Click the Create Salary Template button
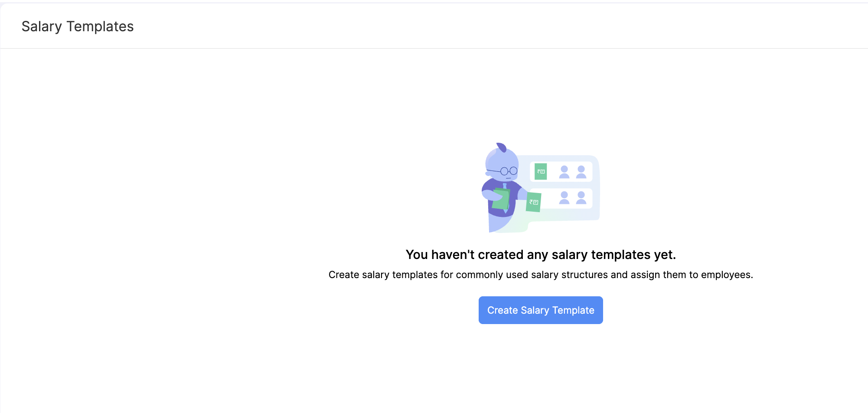The image size is (868, 413). click(x=540, y=310)
